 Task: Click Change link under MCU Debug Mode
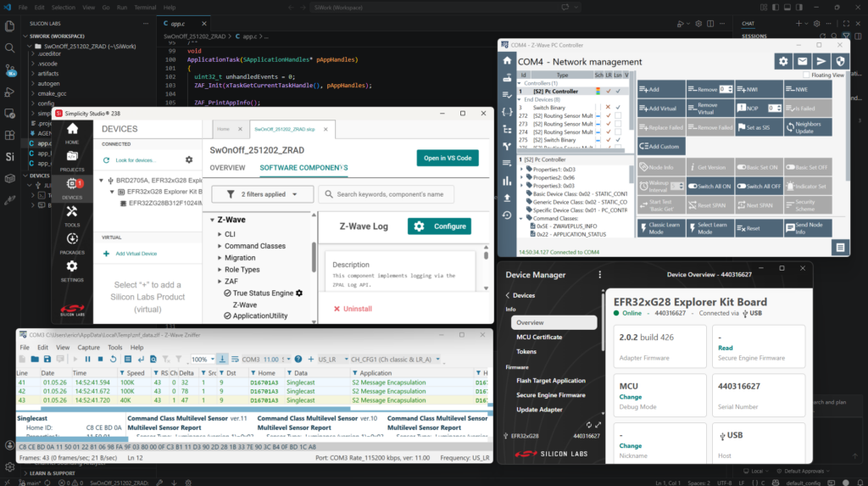[631, 397]
